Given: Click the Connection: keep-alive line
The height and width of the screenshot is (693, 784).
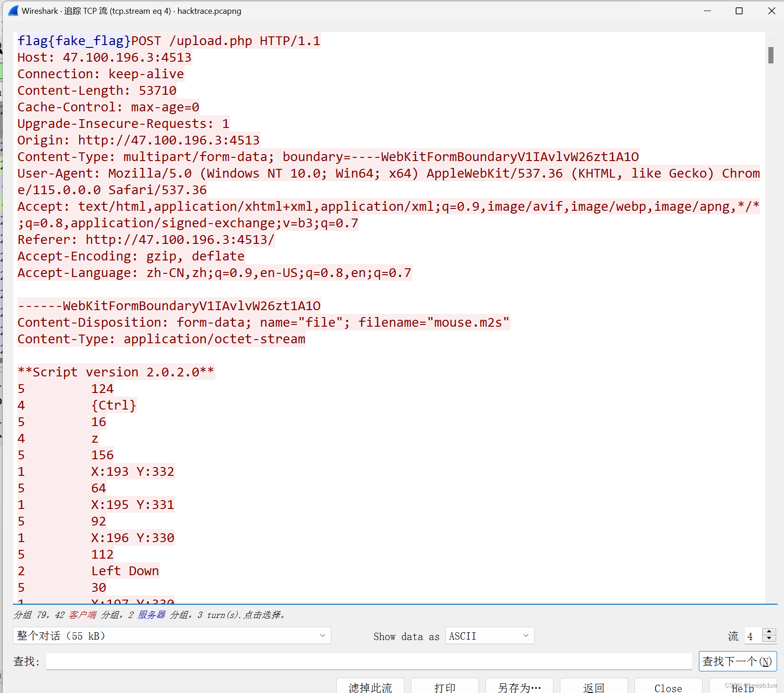Looking at the screenshot, I should pos(101,74).
